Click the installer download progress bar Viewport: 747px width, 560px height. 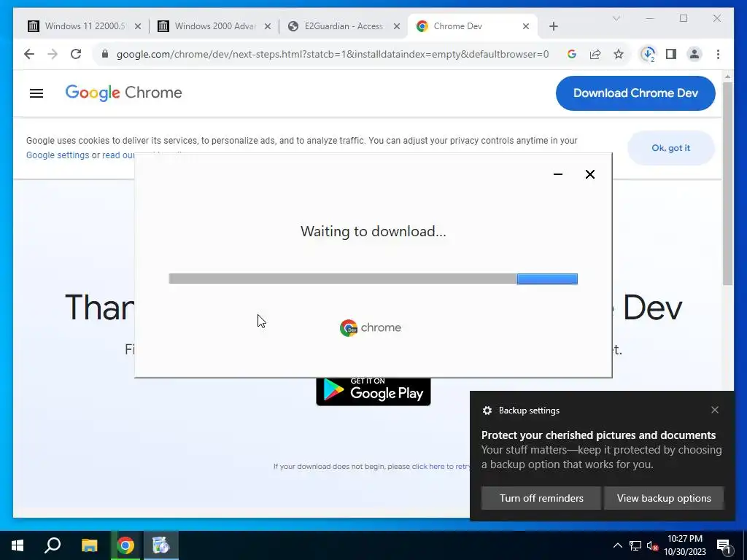pyautogui.click(x=373, y=279)
